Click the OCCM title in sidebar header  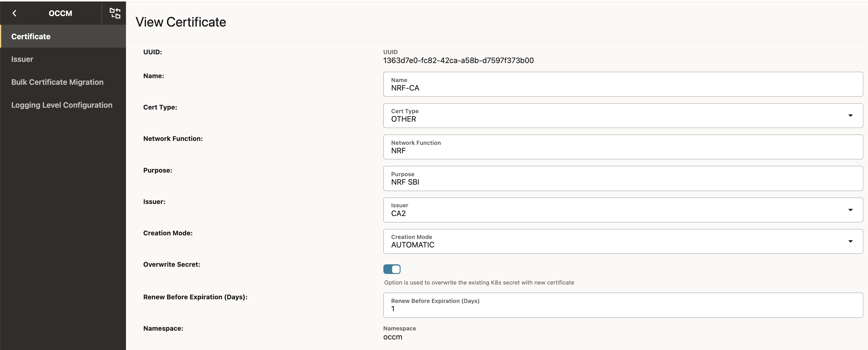(x=60, y=13)
